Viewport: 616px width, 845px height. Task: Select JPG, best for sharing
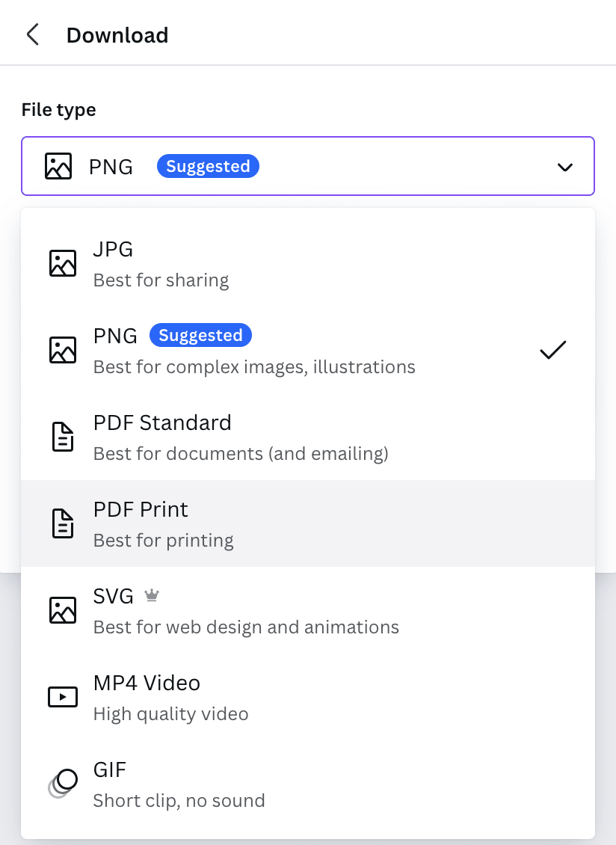[x=161, y=263]
